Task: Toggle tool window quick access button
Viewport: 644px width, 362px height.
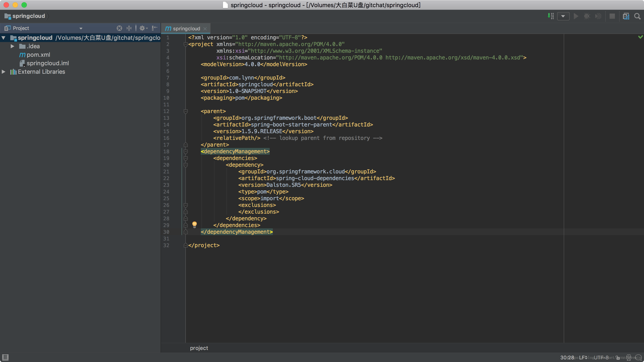Action: click(x=5, y=357)
